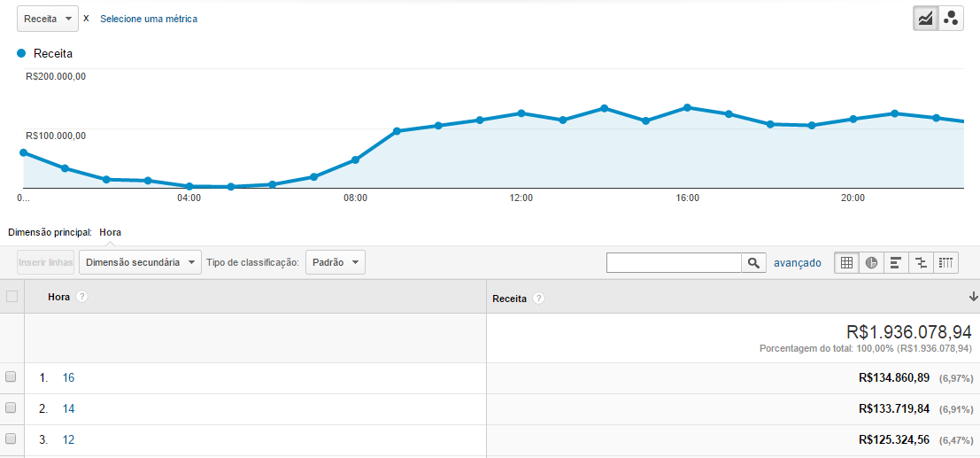Click help icon next to Hora
Screen dimensions: 980x458
point(81,297)
